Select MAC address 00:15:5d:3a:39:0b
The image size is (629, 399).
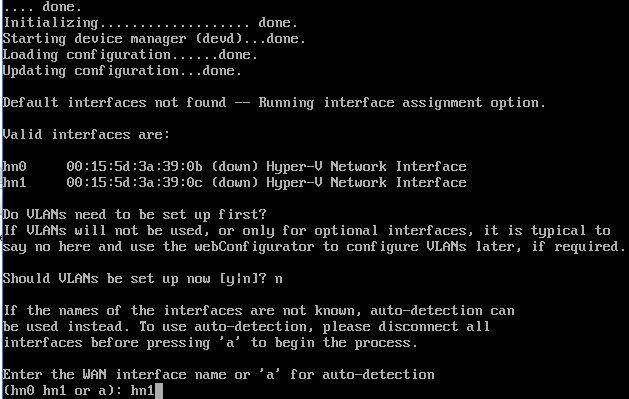(x=134, y=166)
